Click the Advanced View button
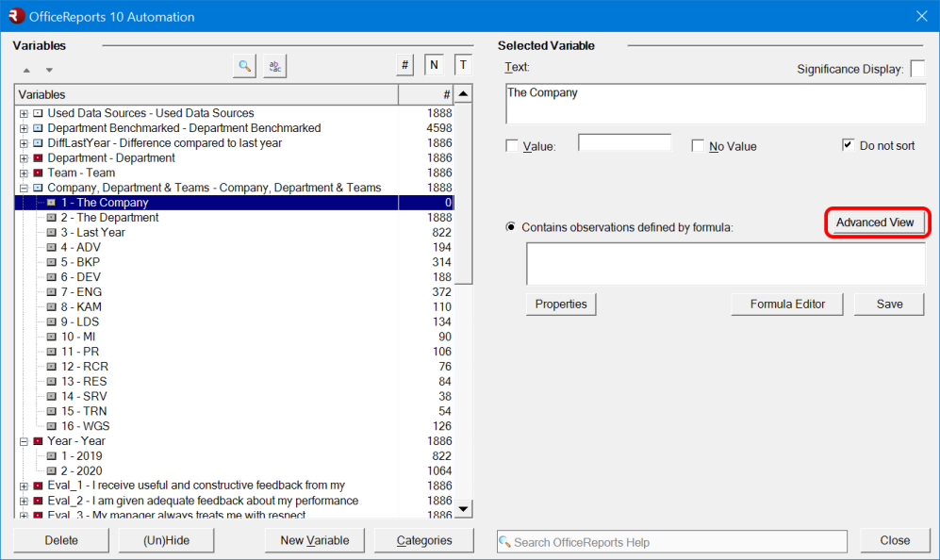The image size is (940, 560). coord(876,222)
